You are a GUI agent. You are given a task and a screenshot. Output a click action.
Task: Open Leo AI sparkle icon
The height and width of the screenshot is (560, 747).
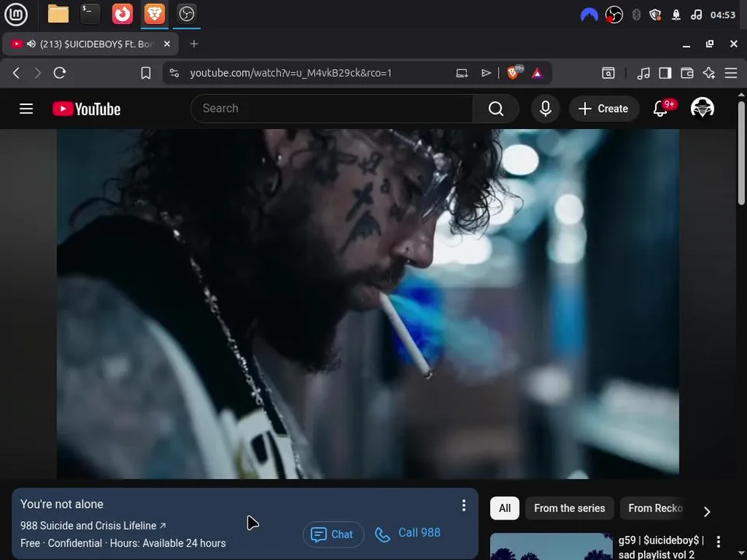(x=709, y=73)
